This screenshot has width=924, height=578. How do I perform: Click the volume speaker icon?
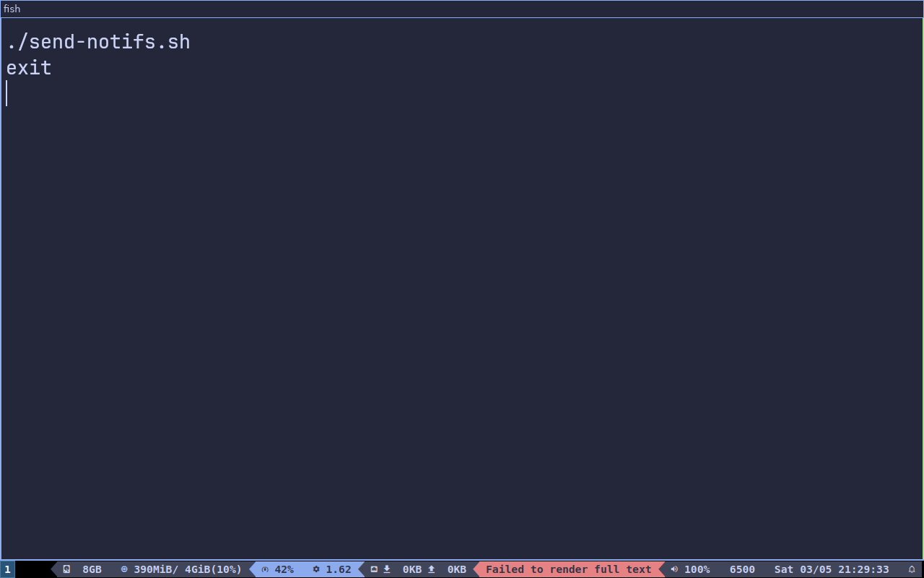pos(674,569)
